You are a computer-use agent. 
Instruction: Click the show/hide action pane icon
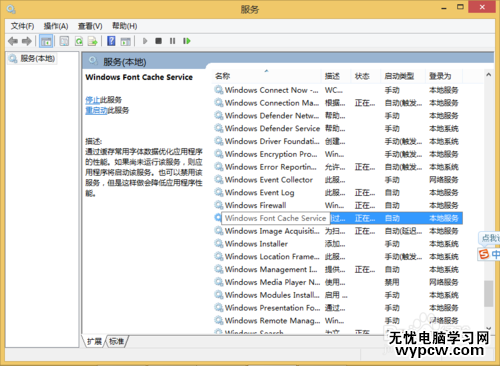point(125,41)
